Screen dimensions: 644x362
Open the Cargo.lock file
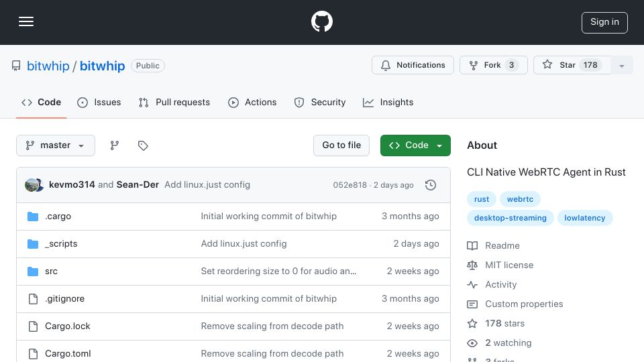(67, 326)
